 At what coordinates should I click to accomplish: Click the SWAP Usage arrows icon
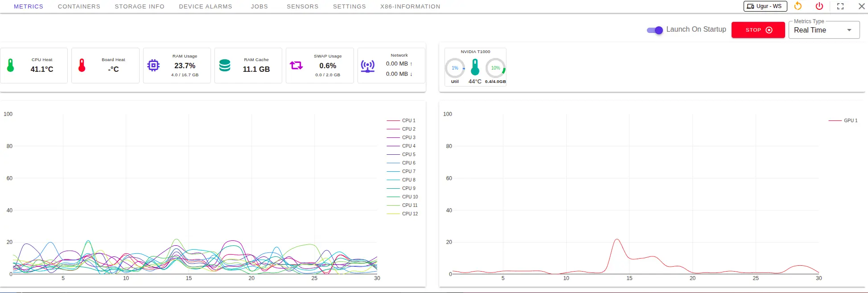(296, 66)
